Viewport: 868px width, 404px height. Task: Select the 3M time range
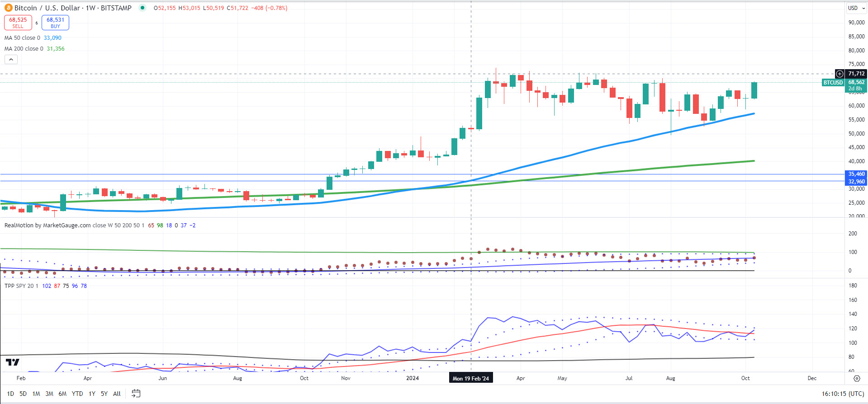tap(49, 394)
